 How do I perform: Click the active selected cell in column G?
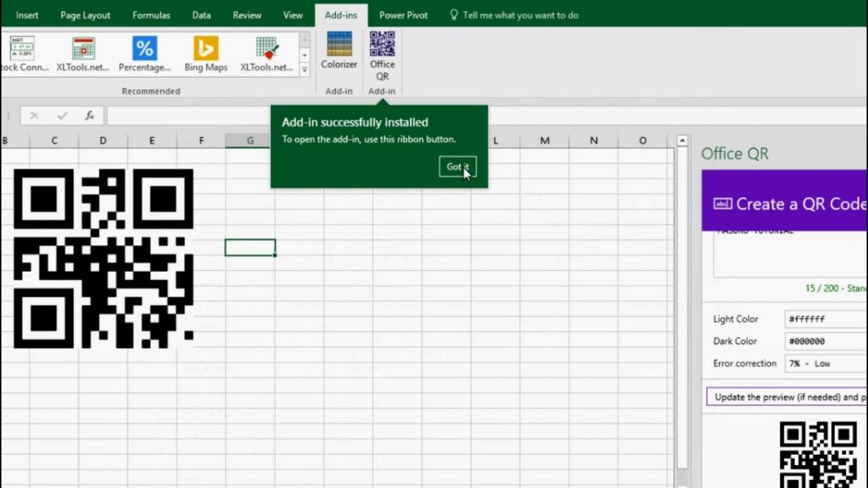[x=250, y=247]
